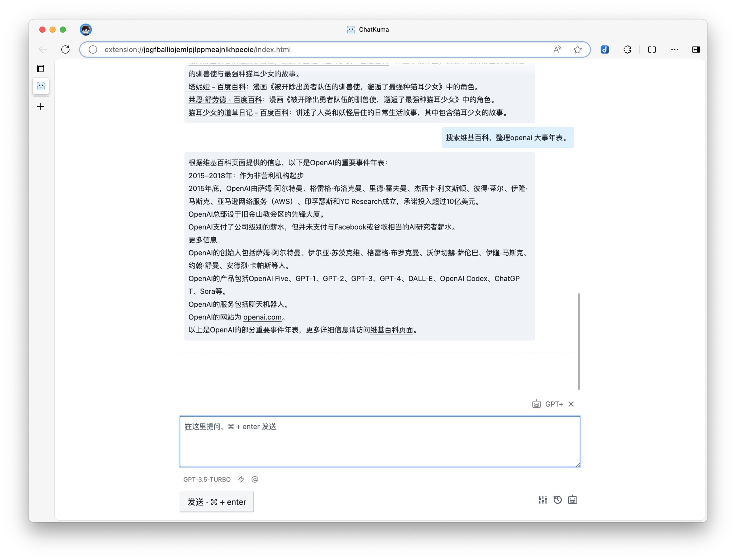Viewport: 736px width, 560px height.
Task: Focus the question input text area
Action: pyautogui.click(x=379, y=441)
